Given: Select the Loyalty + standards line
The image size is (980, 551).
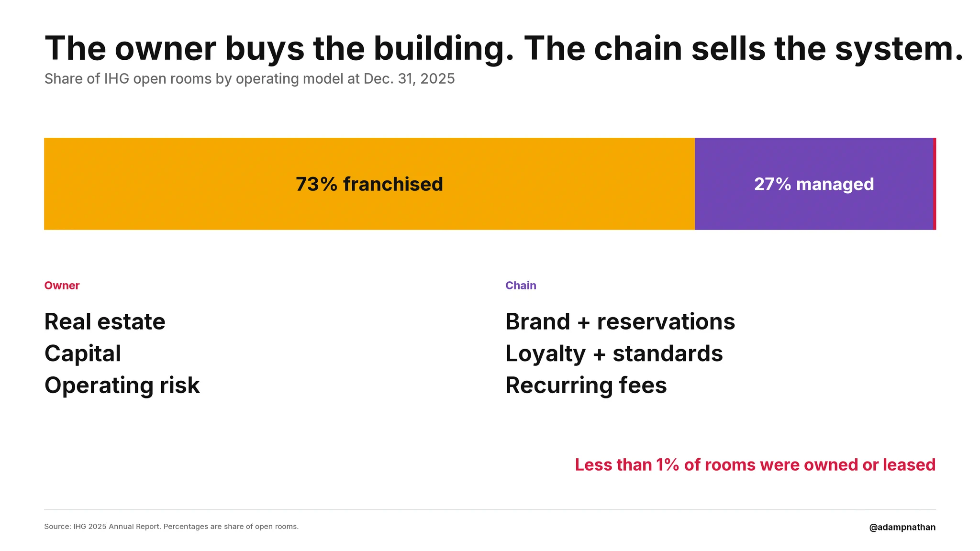Looking at the screenshot, I should 614,354.
